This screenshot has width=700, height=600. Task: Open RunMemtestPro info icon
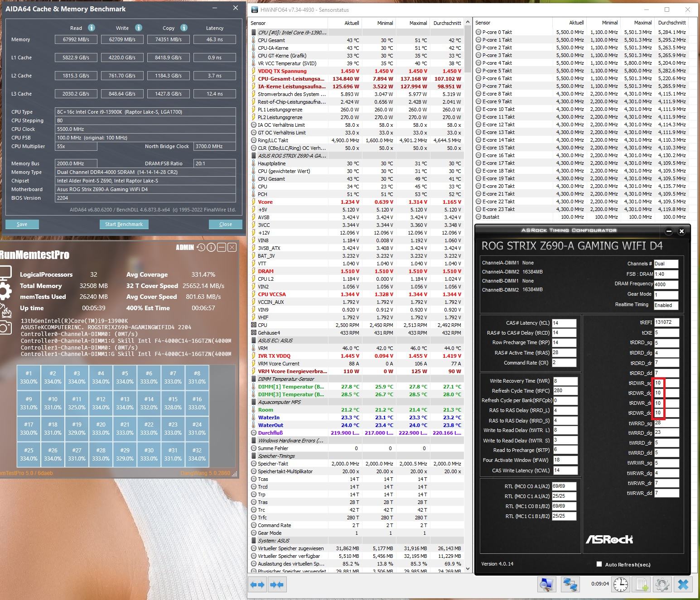click(x=211, y=247)
